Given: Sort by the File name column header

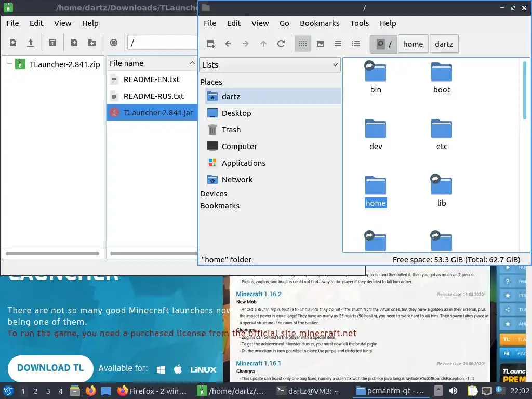Looking at the screenshot, I should 152,63.
